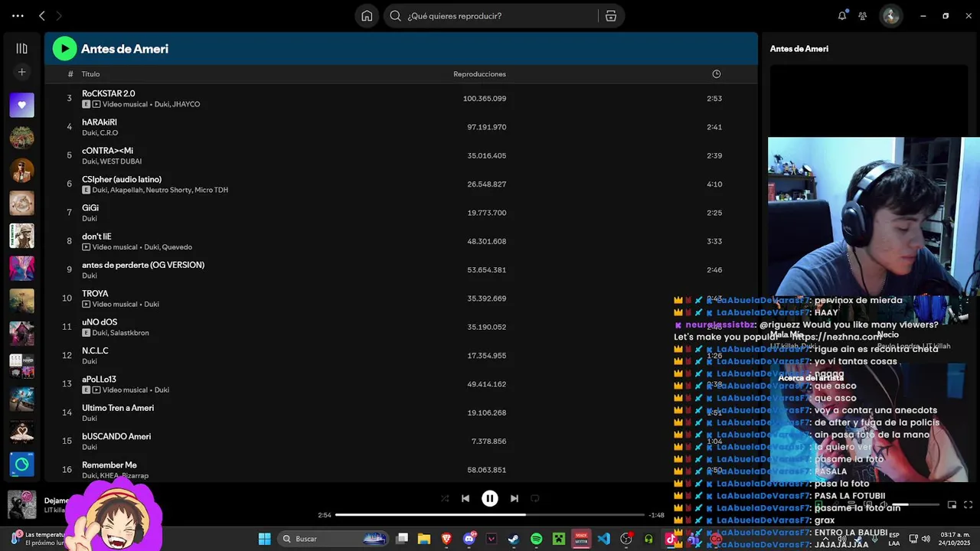The height and width of the screenshot is (551, 980).
Task: Toggle shuffle playback
Action: point(445,498)
